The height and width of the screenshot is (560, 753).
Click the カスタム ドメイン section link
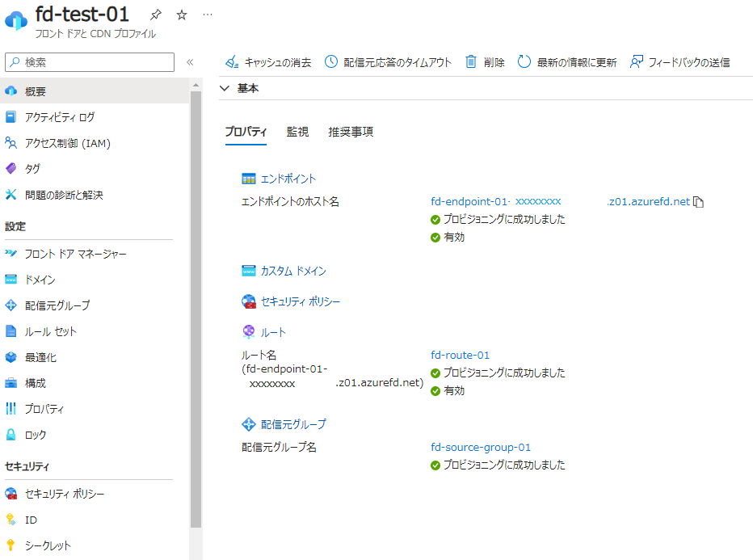click(293, 271)
